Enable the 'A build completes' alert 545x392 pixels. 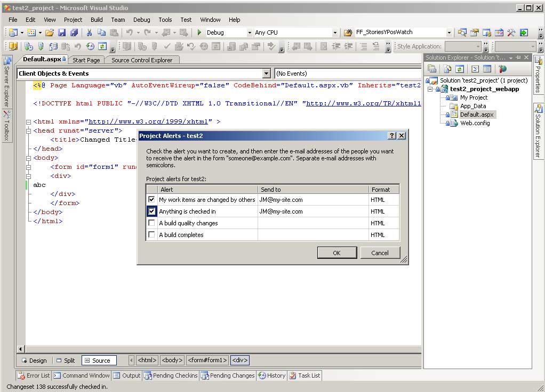(151, 234)
